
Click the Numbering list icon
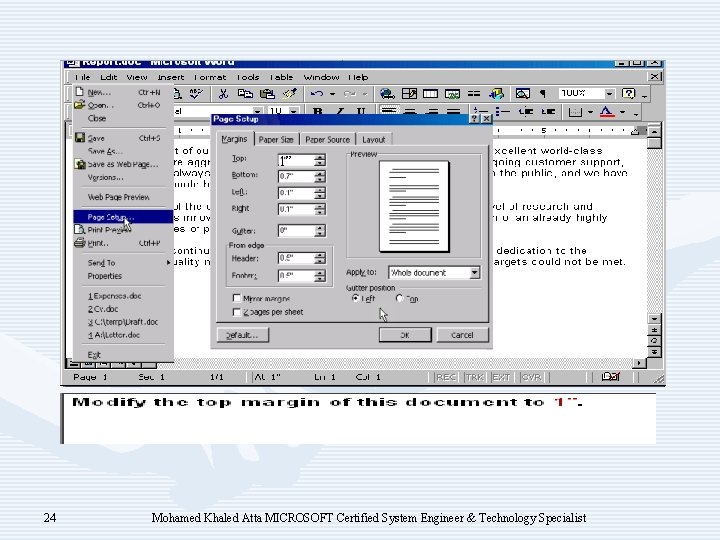coord(481,111)
